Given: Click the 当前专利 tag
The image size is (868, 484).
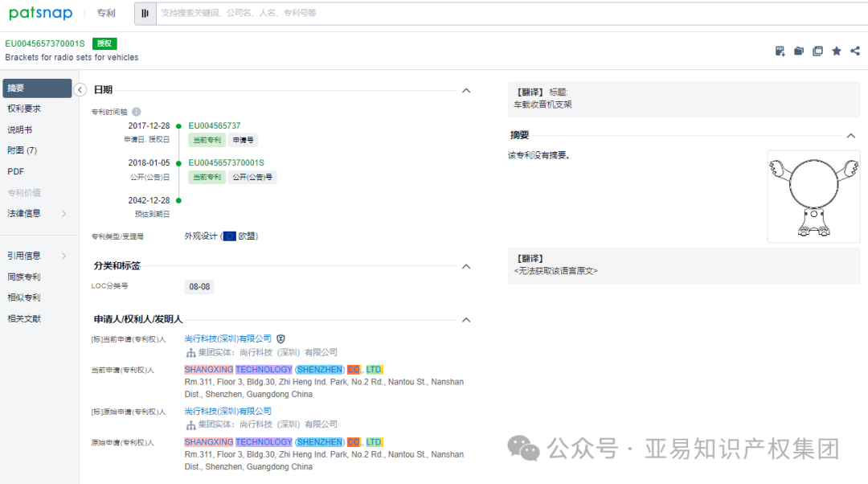Looking at the screenshot, I should pyautogui.click(x=207, y=140).
